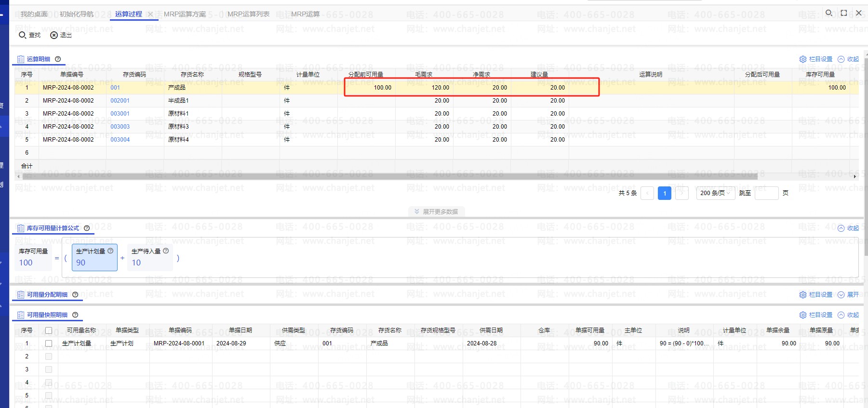This screenshot has width=868, height=408.
Task: Go to the previous page arrow
Action: click(x=647, y=193)
